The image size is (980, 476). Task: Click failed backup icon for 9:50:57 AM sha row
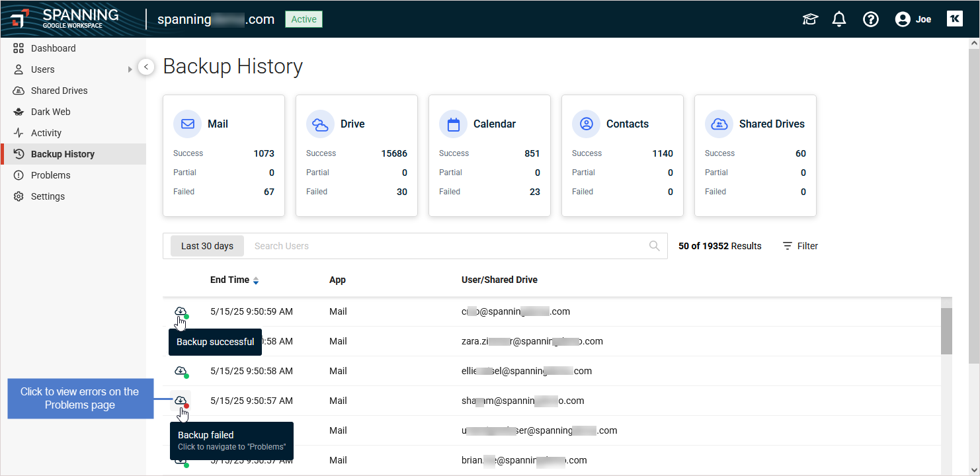181,401
